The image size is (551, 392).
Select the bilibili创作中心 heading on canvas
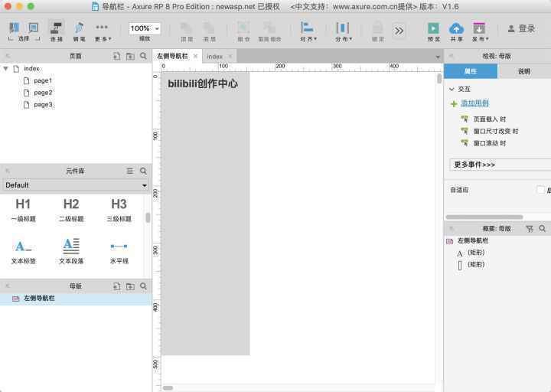click(x=203, y=83)
